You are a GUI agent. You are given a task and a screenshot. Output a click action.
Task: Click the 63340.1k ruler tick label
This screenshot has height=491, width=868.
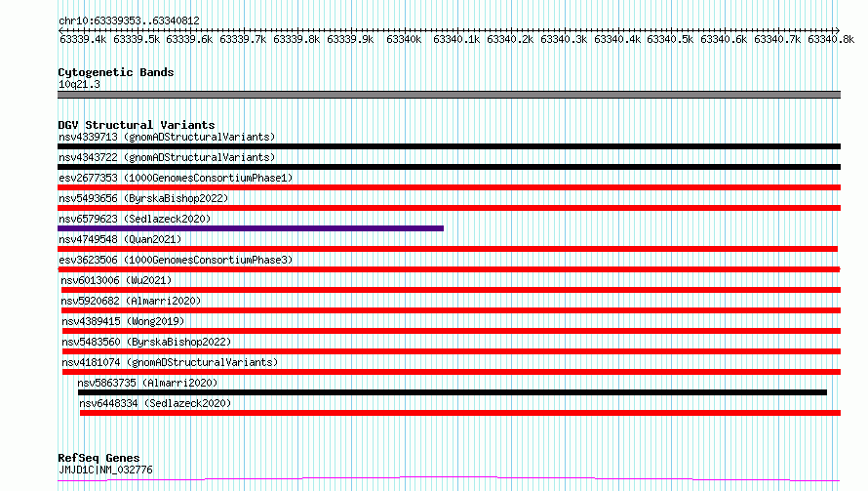tap(456, 39)
